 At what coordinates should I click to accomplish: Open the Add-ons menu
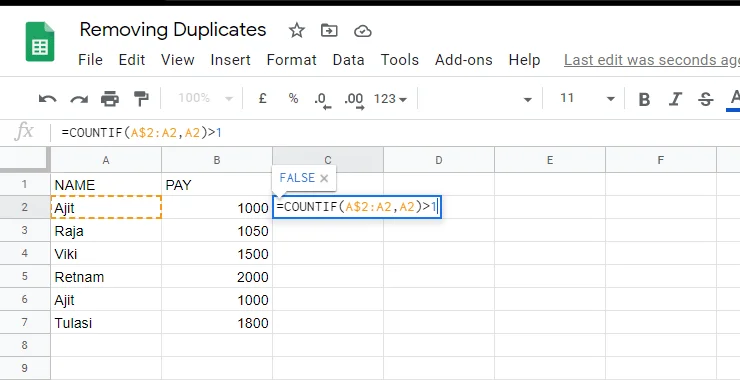(x=463, y=60)
